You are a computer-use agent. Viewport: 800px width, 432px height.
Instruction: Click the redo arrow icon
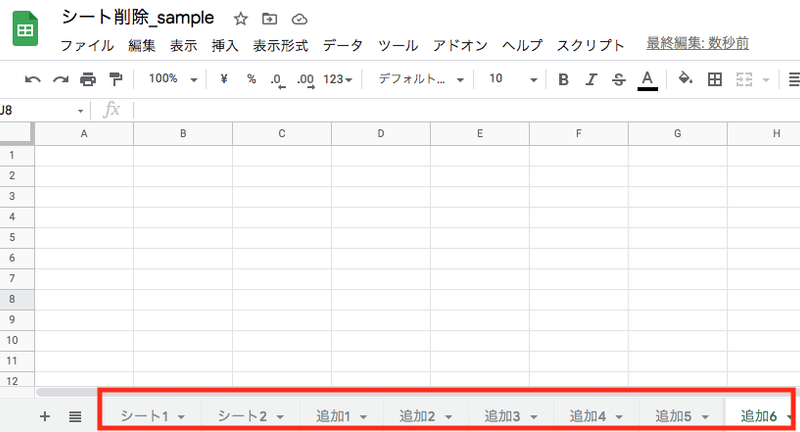[x=61, y=80]
